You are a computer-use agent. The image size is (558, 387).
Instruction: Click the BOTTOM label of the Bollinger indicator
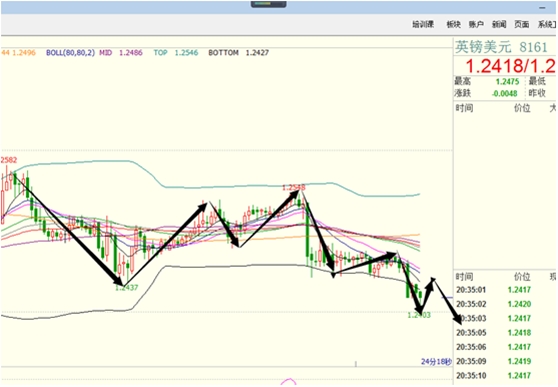click(223, 53)
